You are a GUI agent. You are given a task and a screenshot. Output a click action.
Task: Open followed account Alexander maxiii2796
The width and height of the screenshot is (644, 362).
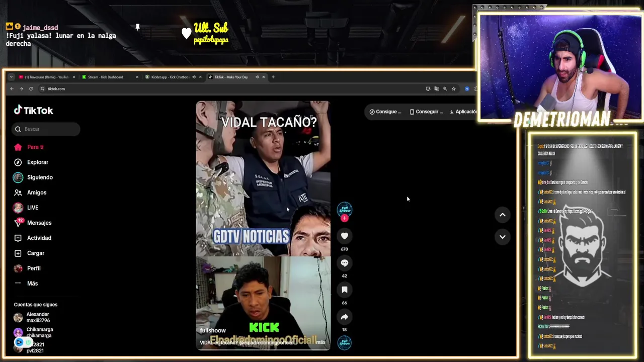(x=32, y=317)
